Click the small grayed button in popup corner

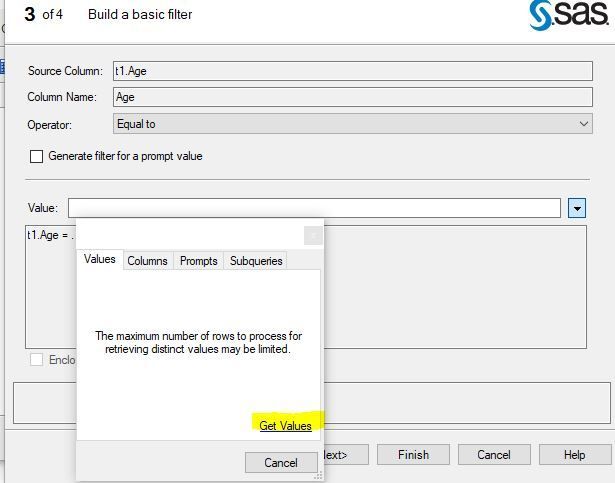point(313,235)
